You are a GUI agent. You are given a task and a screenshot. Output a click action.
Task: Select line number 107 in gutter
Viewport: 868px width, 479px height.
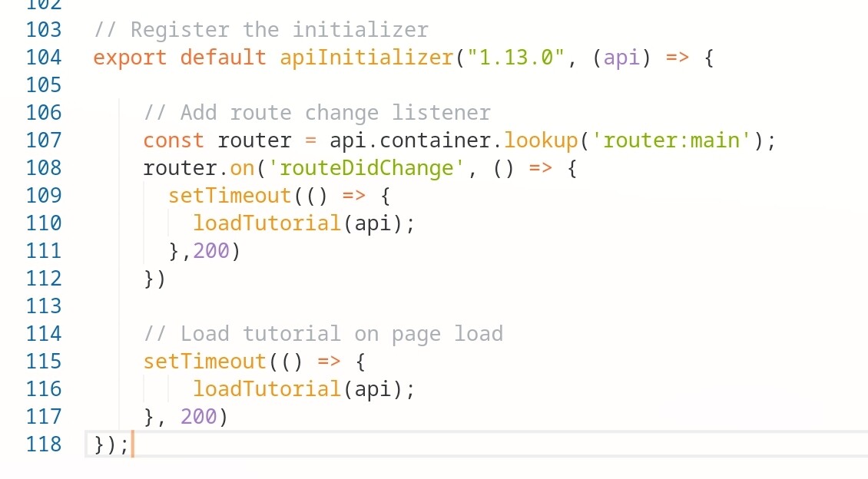pos(44,140)
